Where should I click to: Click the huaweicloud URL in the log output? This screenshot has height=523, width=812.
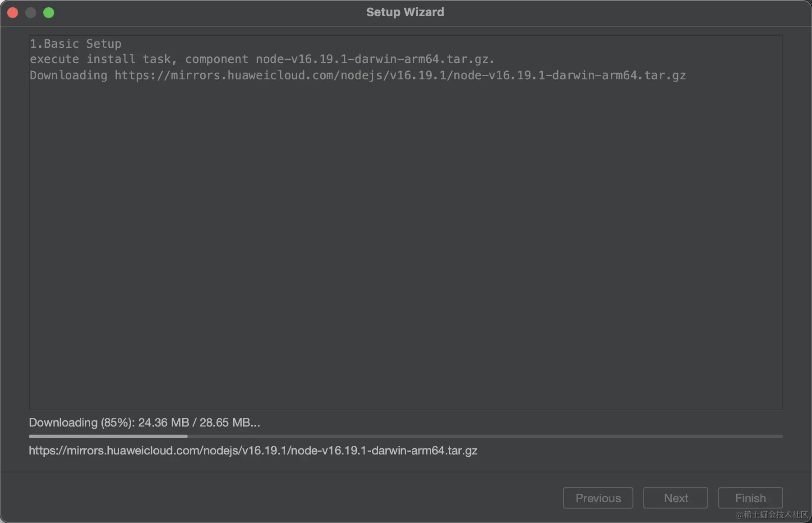tap(400, 75)
